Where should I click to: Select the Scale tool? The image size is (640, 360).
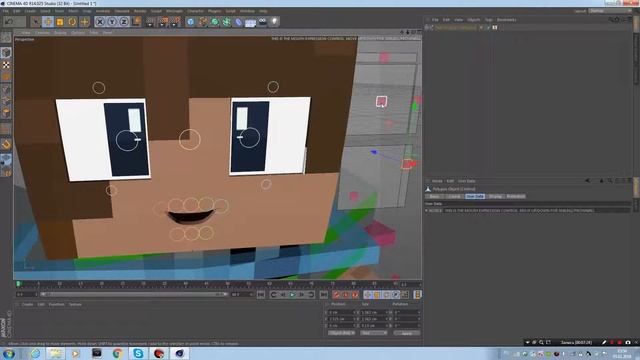(60, 22)
